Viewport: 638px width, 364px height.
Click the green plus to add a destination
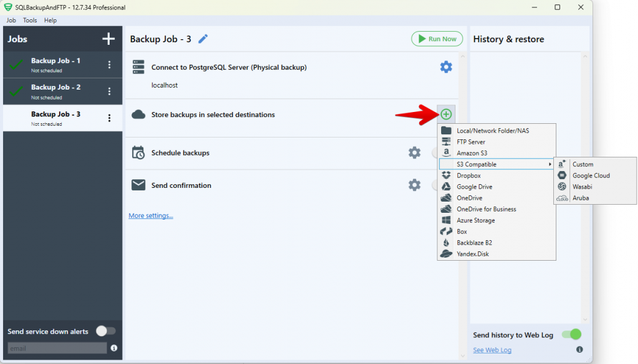pyautogui.click(x=446, y=114)
